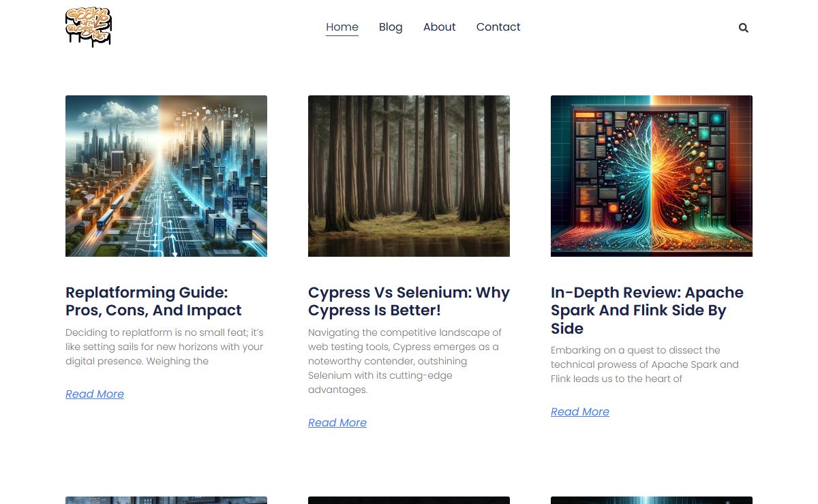Open the Replatforming Guide city thumbnail
Viewport: 818px width, 504px height.
[166, 176]
